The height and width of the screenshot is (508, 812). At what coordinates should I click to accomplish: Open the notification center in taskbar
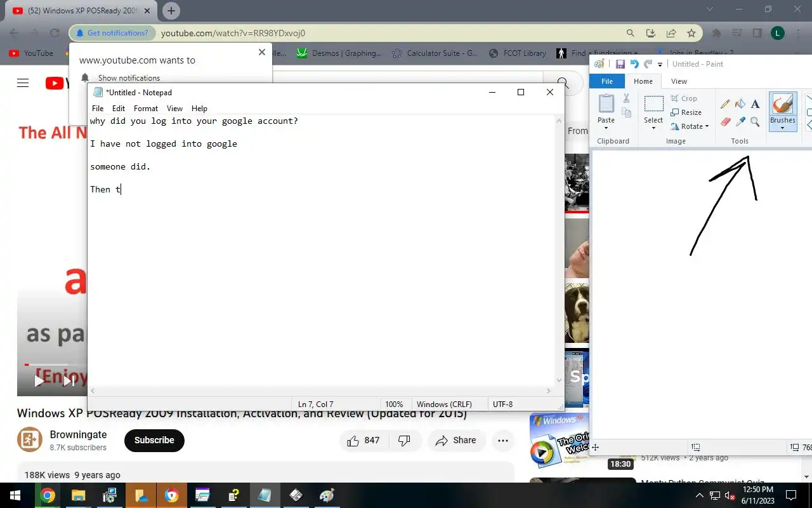pyautogui.click(x=791, y=495)
